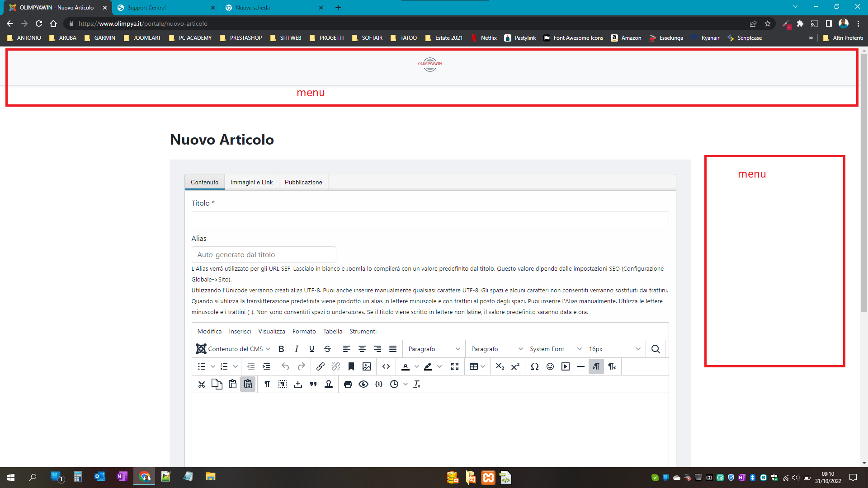Viewport: 868px width, 488px height.
Task: Click into the Titolo input field
Action: (x=430, y=219)
